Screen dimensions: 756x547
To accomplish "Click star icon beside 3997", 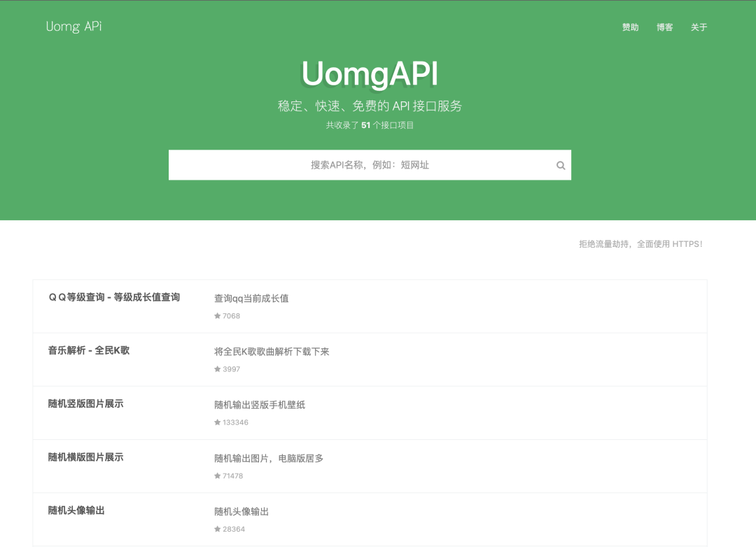I will (x=218, y=369).
